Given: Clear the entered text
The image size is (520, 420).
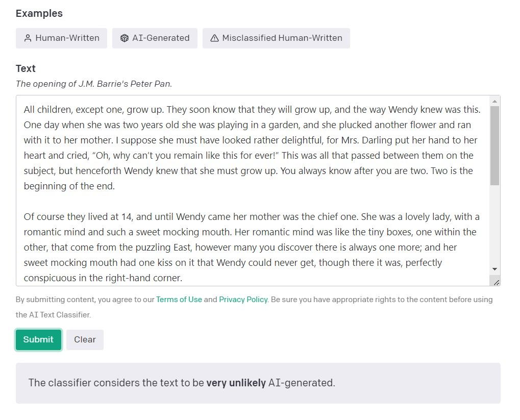Looking at the screenshot, I should (x=85, y=339).
